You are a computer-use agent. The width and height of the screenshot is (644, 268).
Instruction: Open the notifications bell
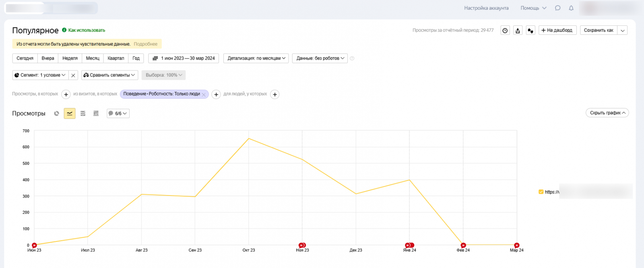571,8
